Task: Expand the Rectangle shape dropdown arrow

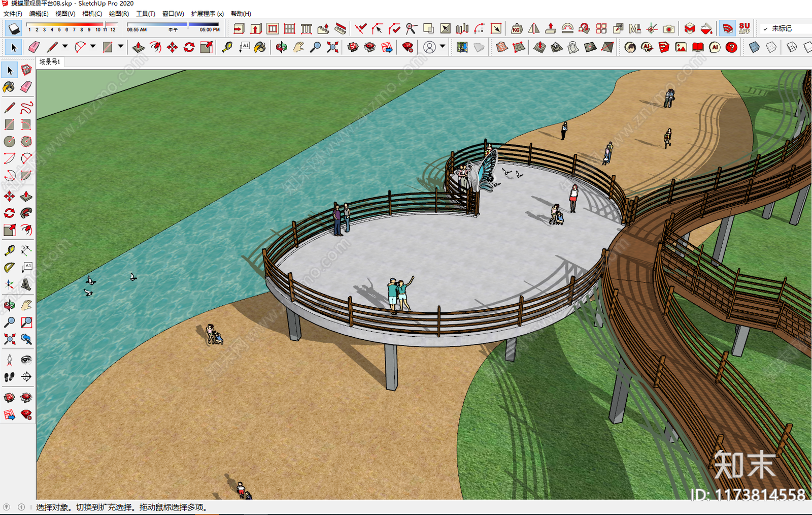Action: [121, 47]
